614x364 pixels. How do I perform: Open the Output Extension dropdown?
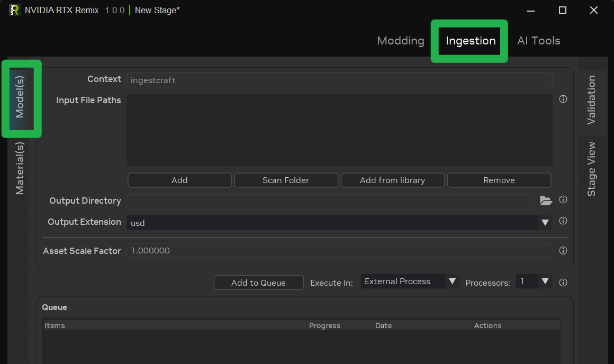545,223
